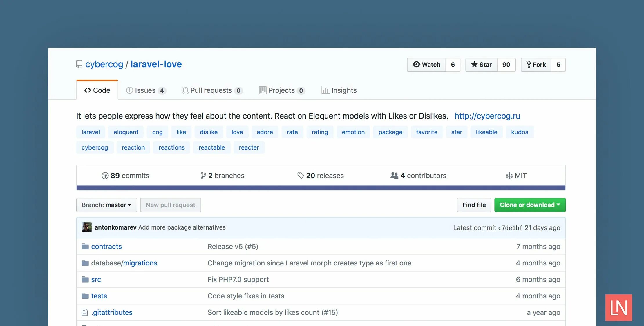
Task: Click the laravel topic tag
Action: tap(91, 132)
